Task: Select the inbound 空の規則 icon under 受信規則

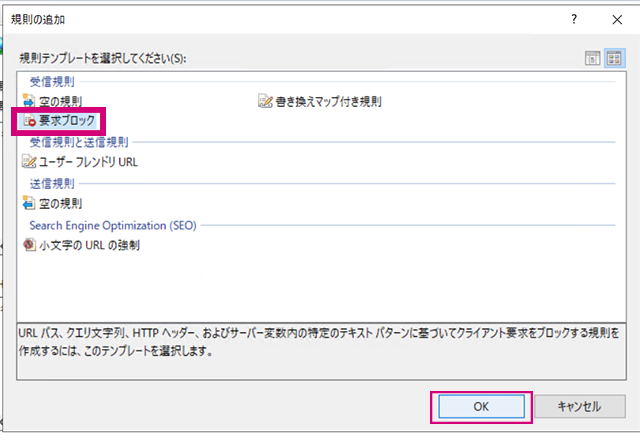Action: coord(28,101)
